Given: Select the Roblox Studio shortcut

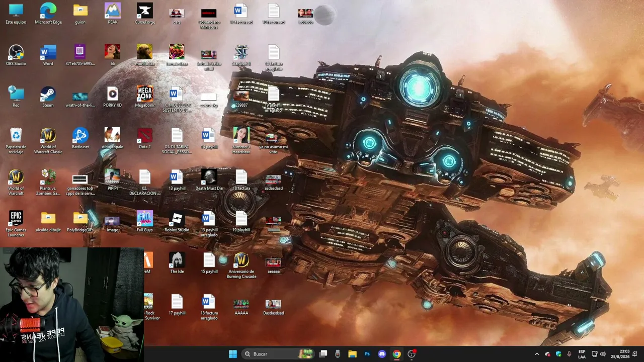Looking at the screenshot, I should point(177,221).
